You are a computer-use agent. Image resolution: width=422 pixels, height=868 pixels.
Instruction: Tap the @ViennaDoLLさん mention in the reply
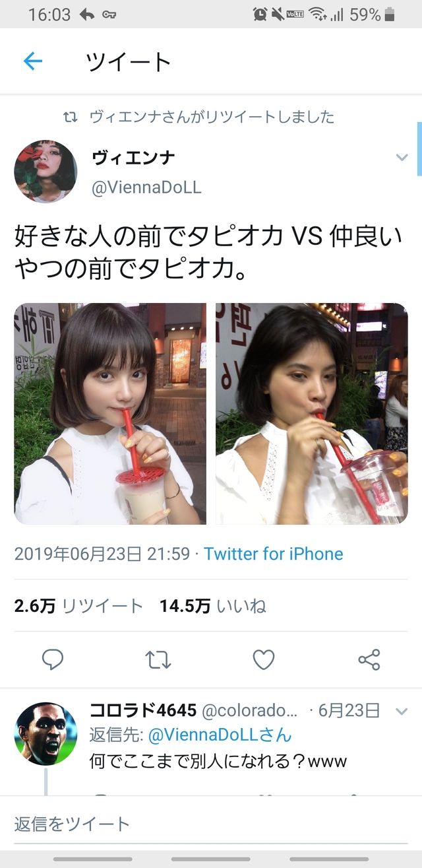tap(220, 735)
